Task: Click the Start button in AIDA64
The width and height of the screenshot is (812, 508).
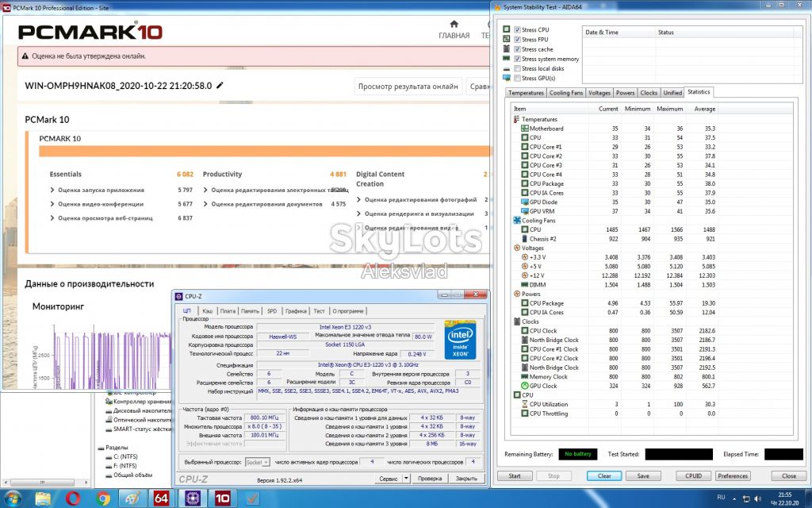Action: click(x=515, y=476)
